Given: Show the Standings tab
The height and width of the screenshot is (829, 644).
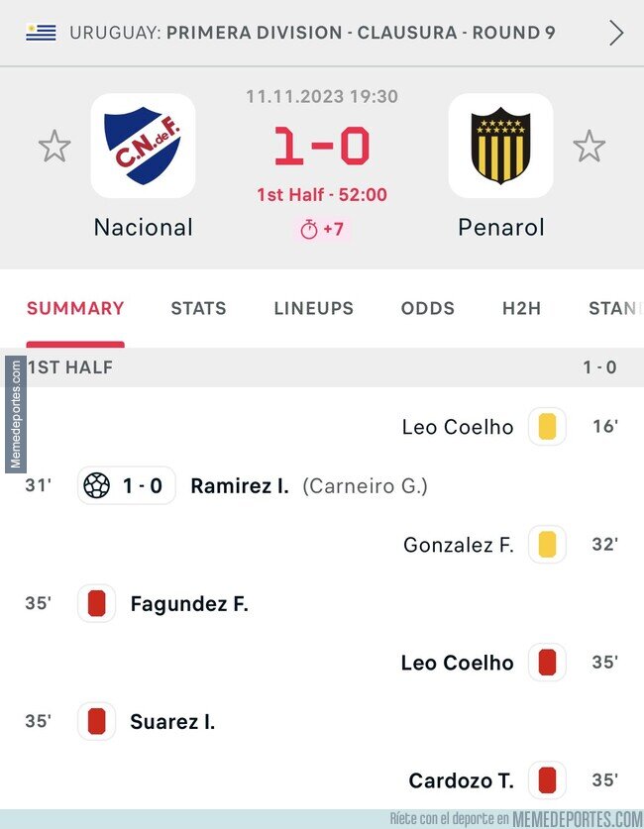Looking at the screenshot, I should [615, 308].
